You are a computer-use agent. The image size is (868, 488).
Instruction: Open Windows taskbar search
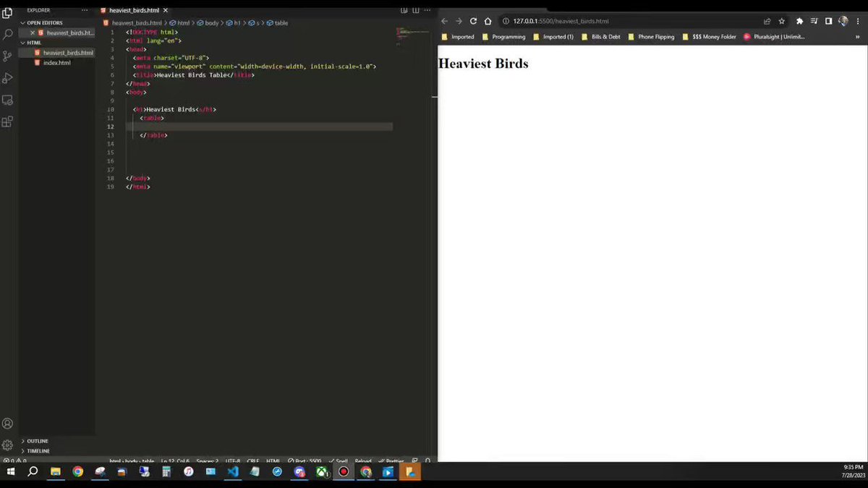point(33,471)
